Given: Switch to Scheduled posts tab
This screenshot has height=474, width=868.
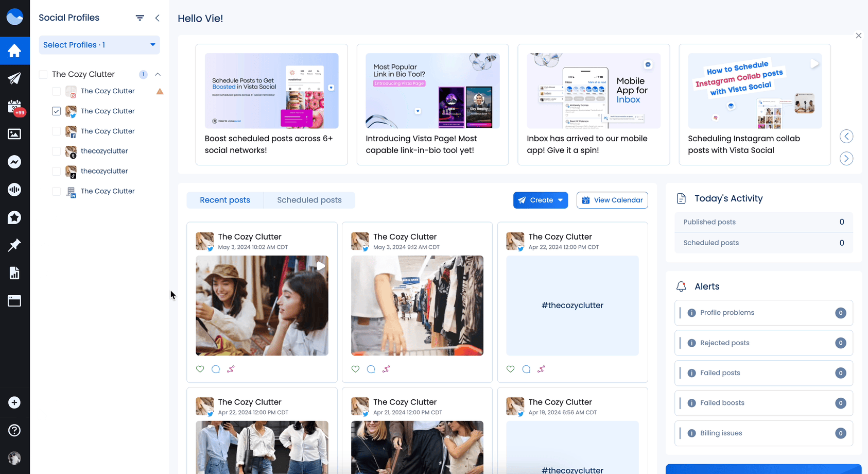Looking at the screenshot, I should (x=309, y=200).
